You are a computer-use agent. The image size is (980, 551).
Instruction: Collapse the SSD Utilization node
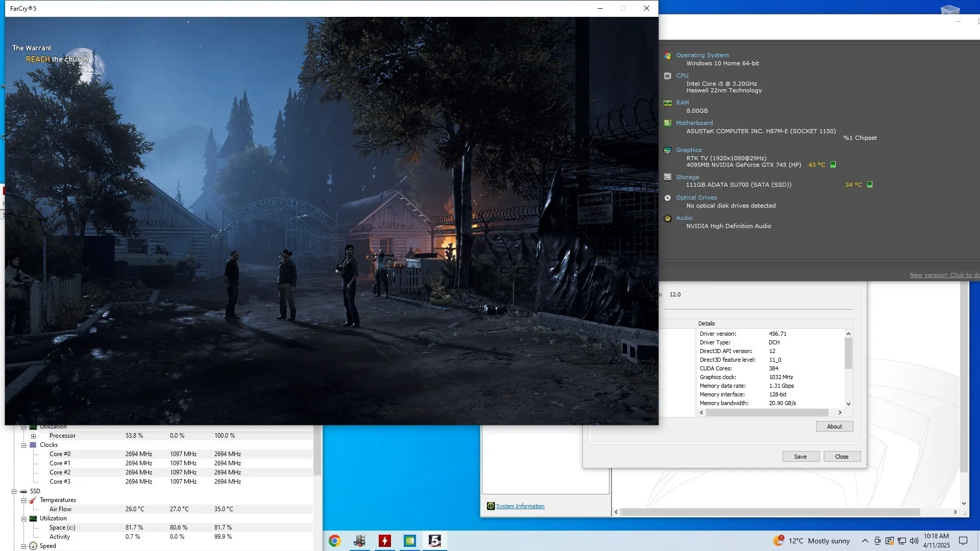click(23, 519)
